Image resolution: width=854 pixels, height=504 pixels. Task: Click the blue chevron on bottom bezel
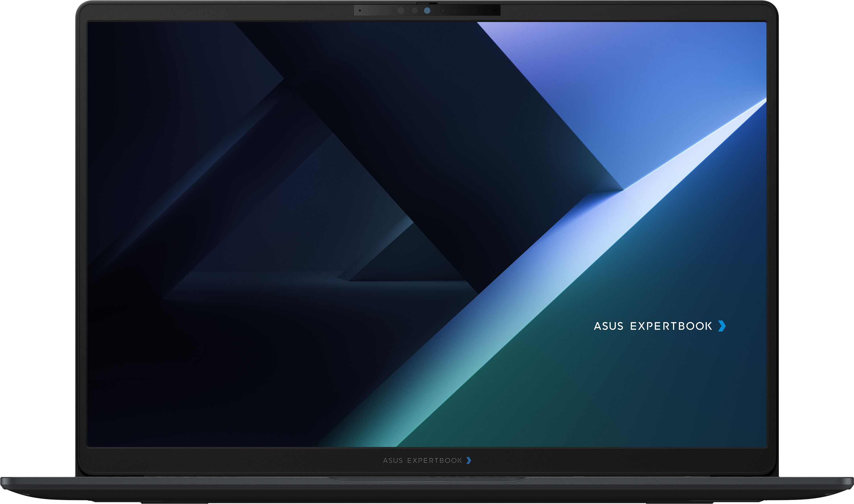tap(469, 460)
